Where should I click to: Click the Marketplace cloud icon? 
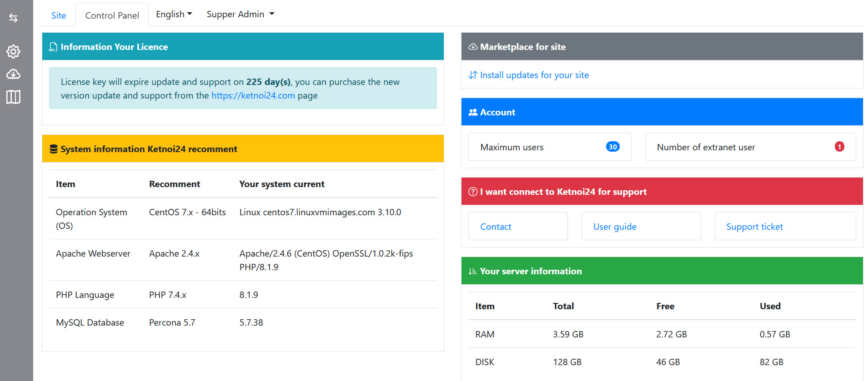[x=473, y=47]
